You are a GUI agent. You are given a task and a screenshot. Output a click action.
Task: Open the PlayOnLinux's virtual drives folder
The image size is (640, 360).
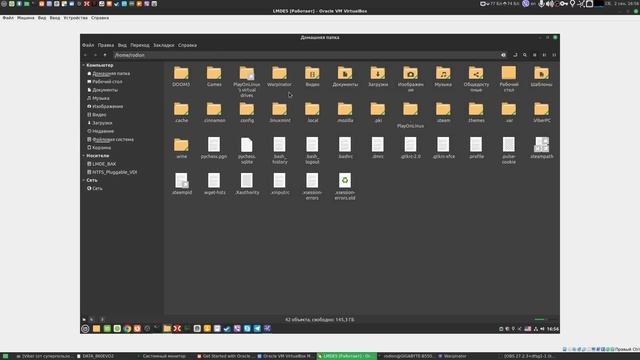point(247,81)
